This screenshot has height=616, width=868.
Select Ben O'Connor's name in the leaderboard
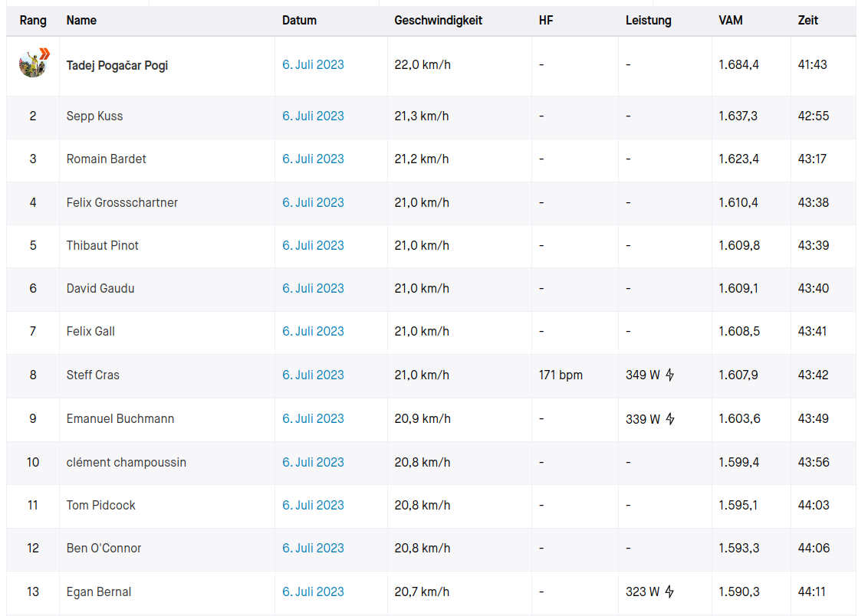pos(104,548)
